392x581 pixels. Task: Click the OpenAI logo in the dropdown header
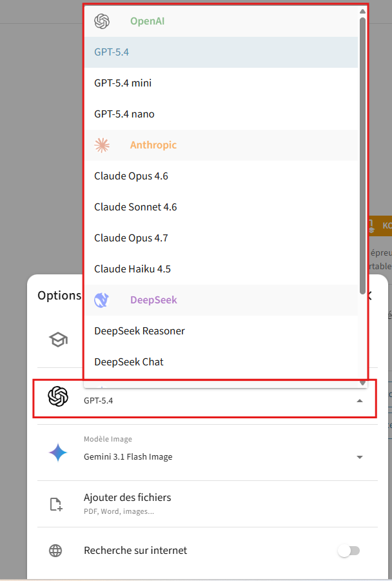(102, 21)
